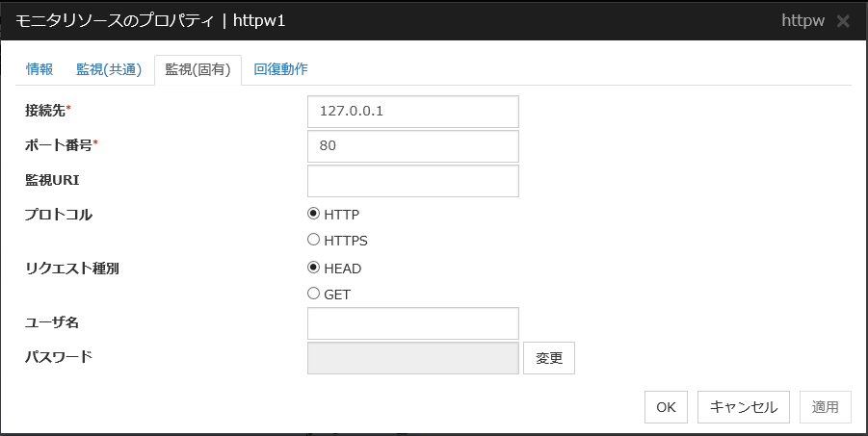The height and width of the screenshot is (436, 868).
Task: Click the キャンセル button
Action: tap(744, 407)
